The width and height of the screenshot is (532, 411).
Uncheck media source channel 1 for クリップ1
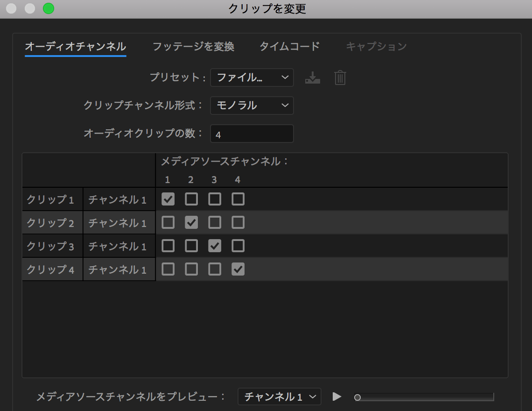pyautogui.click(x=168, y=199)
